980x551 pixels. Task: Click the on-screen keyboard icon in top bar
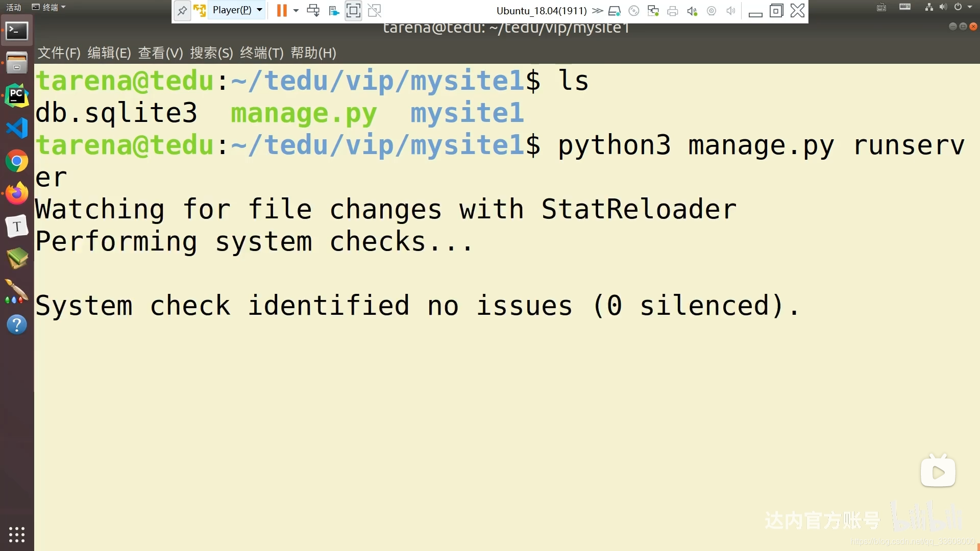pos(905,7)
